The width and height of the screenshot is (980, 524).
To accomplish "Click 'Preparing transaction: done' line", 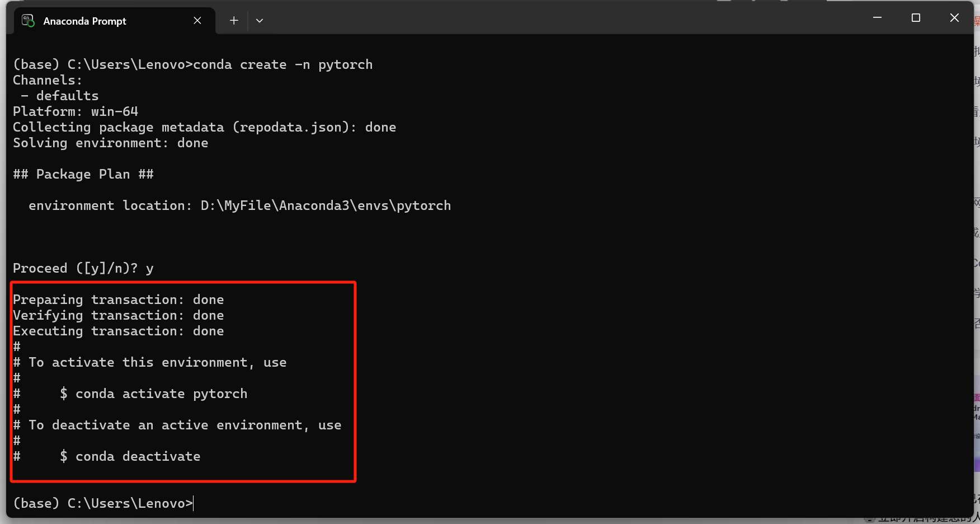I will [x=119, y=300].
